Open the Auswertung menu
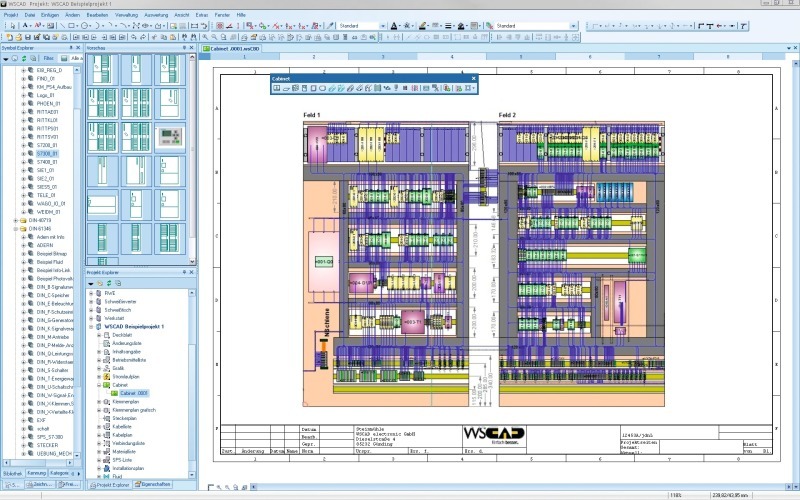800x500 pixels. (156, 15)
